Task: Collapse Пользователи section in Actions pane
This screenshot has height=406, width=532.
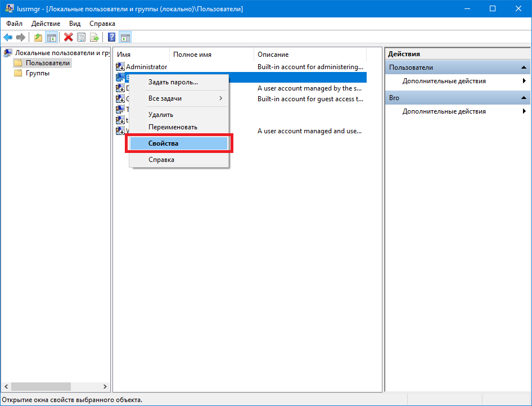Action: (x=524, y=67)
